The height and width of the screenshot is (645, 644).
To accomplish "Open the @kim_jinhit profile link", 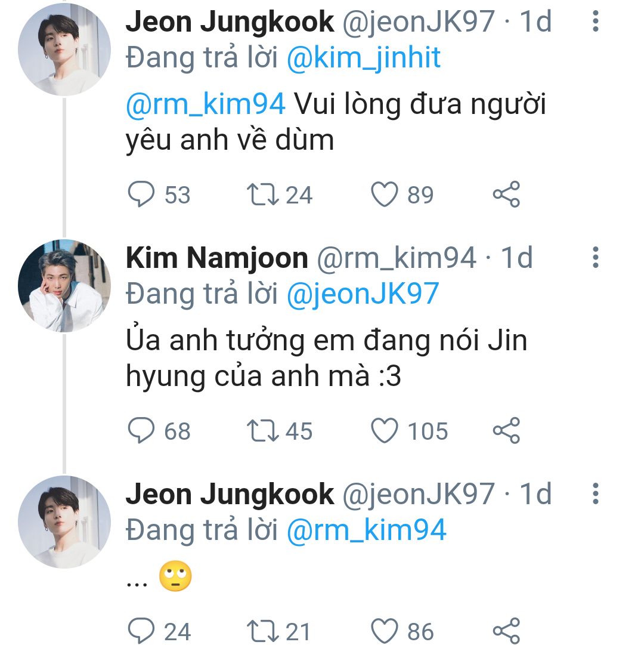I will pyautogui.click(x=364, y=58).
